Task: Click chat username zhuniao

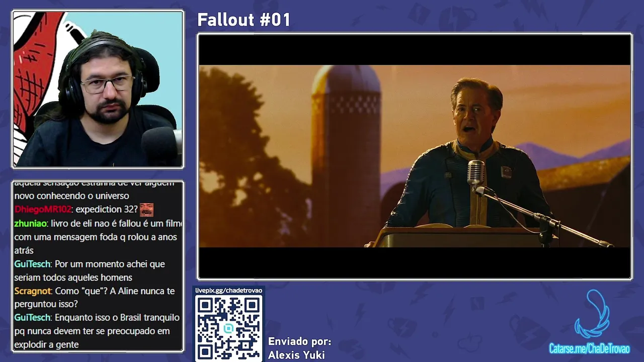Action: (x=31, y=223)
